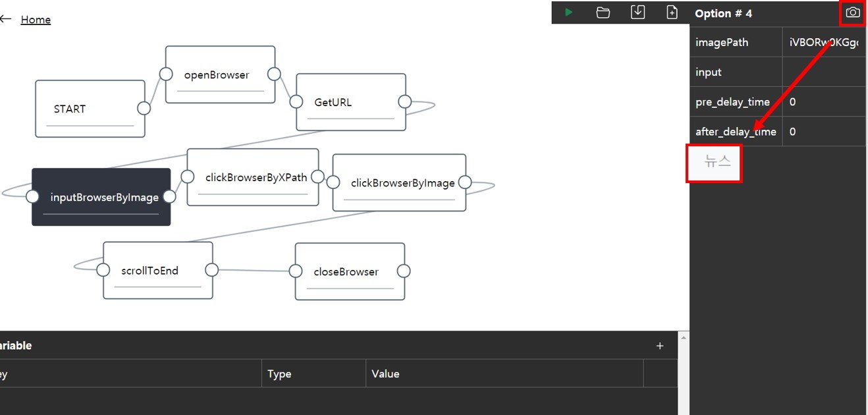
Task: Click the camera capture icon
Action: [x=853, y=13]
